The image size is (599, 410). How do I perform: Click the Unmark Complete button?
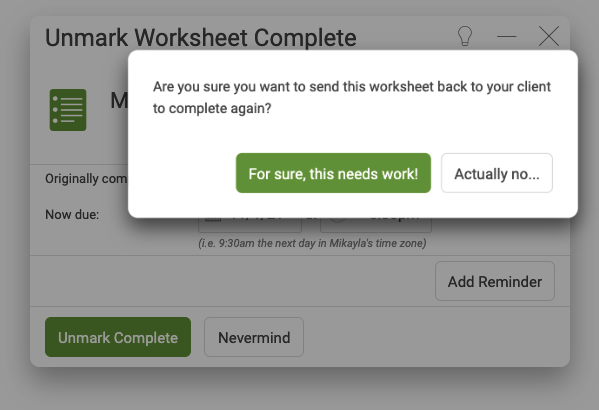(x=118, y=337)
